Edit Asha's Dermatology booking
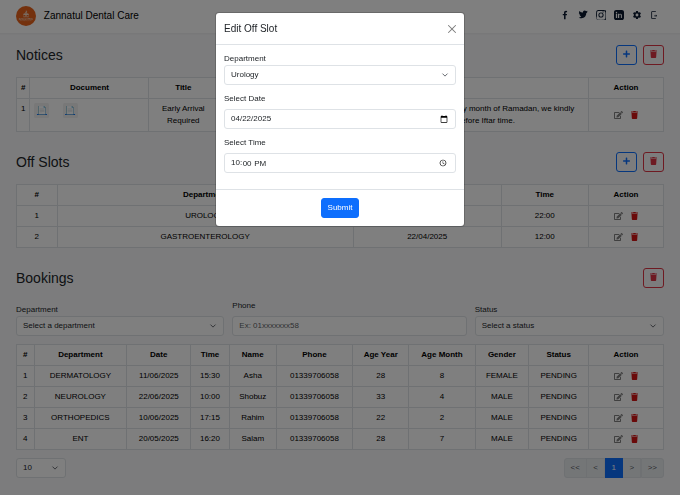The height and width of the screenshot is (495, 680). pos(618,376)
